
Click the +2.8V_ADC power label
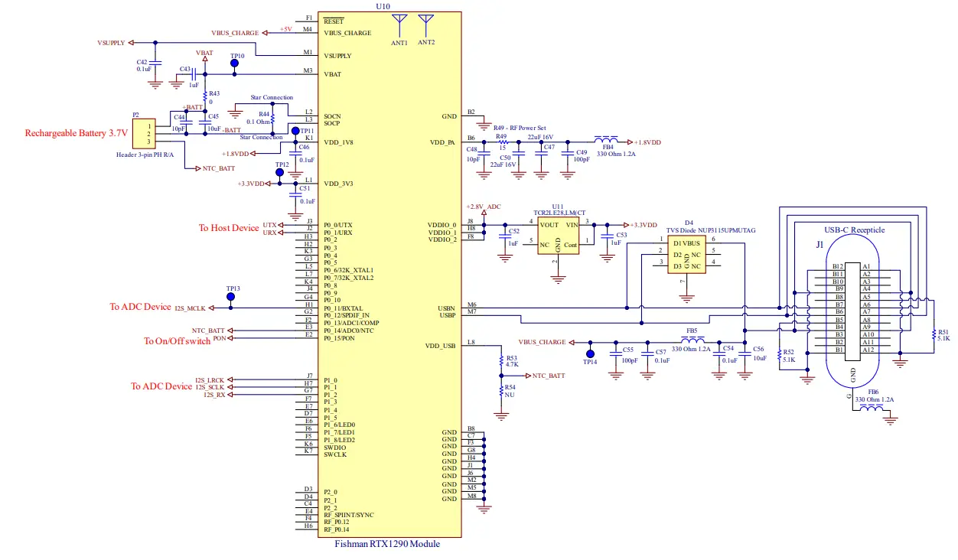point(484,207)
